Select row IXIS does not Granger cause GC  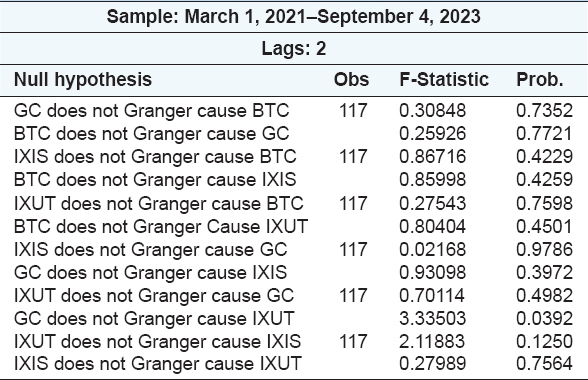[x=294, y=249]
